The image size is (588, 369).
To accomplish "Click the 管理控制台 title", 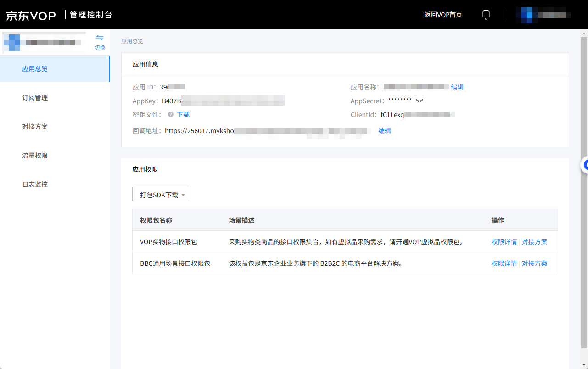I will click(x=91, y=15).
